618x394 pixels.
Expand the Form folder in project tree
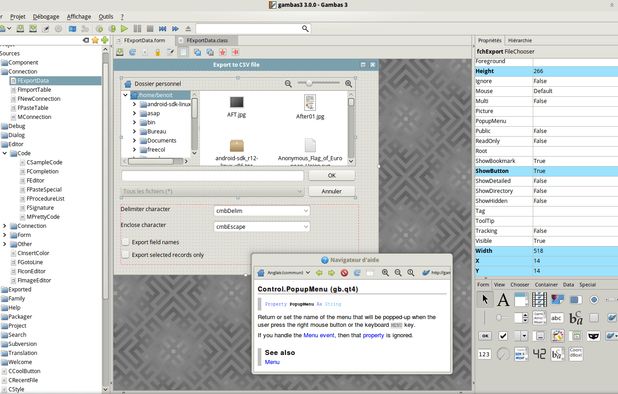coord(5,235)
